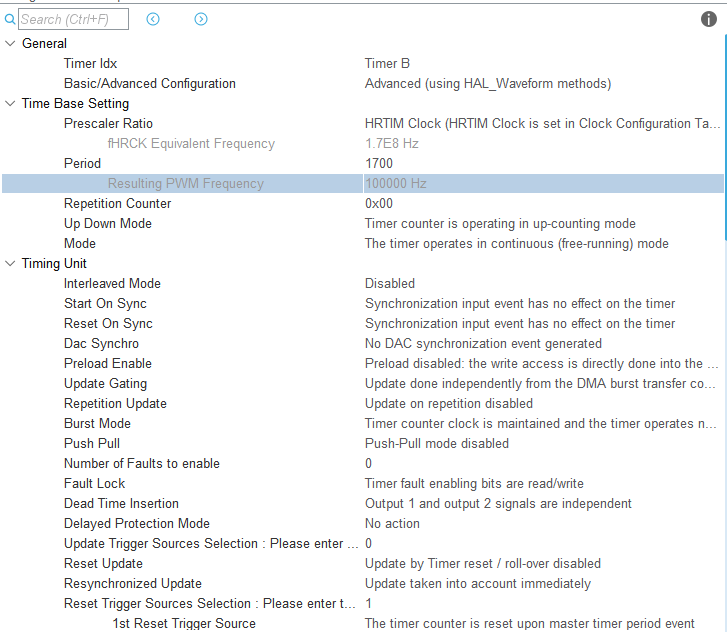Change Reset Update roll-over disabled value
The width and height of the screenshot is (727, 632).
[x=483, y=563]
